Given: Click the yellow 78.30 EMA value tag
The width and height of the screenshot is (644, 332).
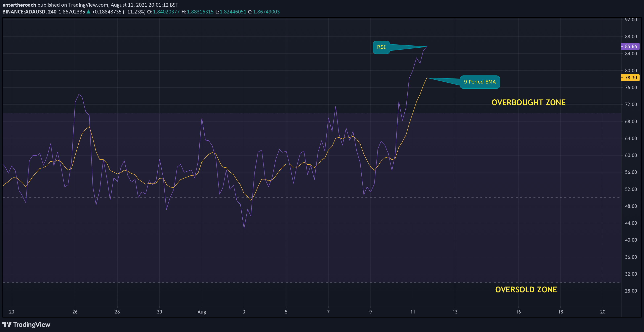Looking at the screenshot, I should coord(630,77).
